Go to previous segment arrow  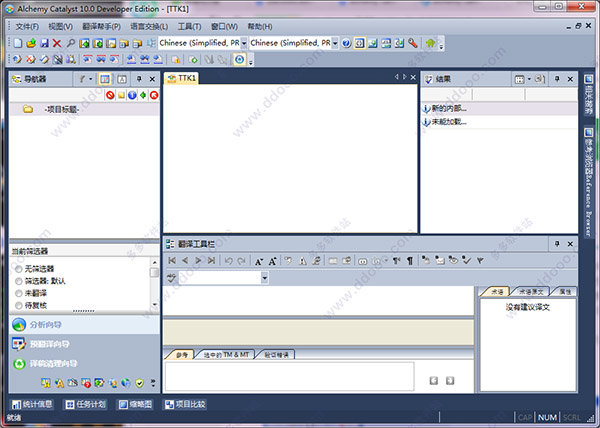(x=185, y=260)
